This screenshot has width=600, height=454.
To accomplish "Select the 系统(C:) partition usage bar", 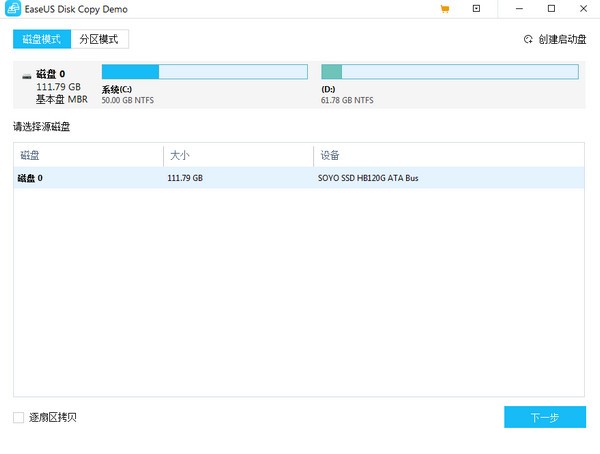I will (x=205, y=72).
